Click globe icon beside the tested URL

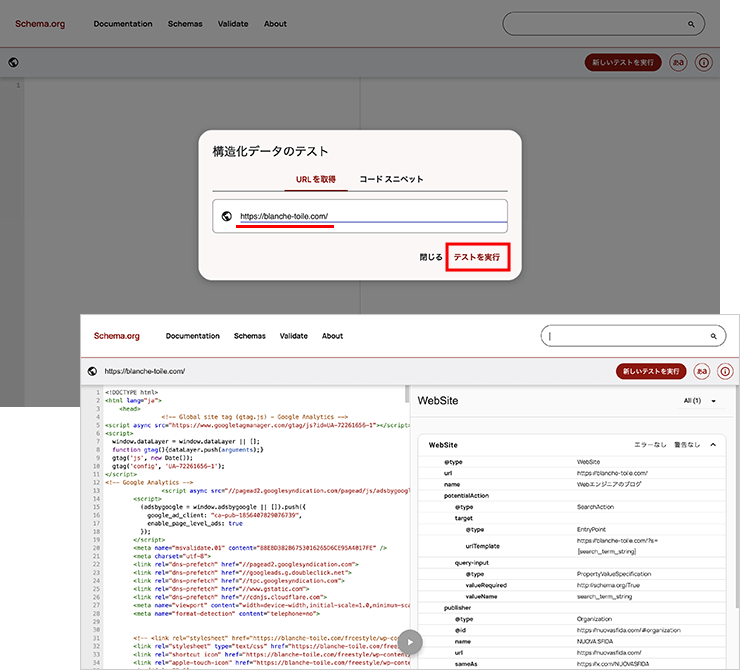(x=92, y=371)
